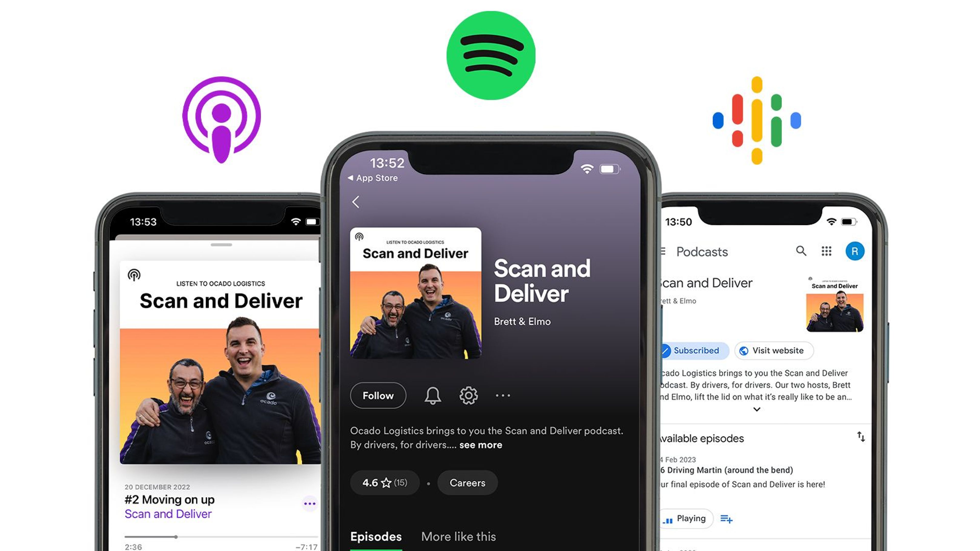The image size is (980, 551).
Task: Toggle the Subscribed status on Google Podcasts
Action: point(690,350)
